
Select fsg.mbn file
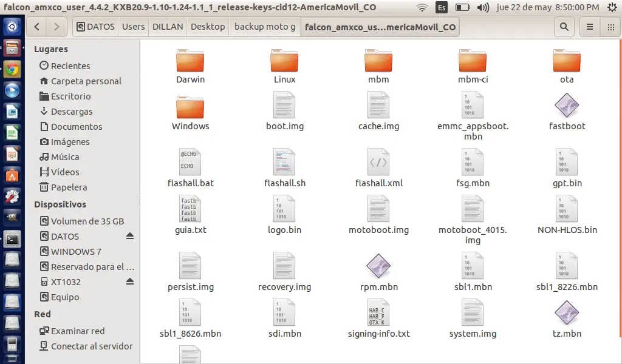click(x=473, y=168)
